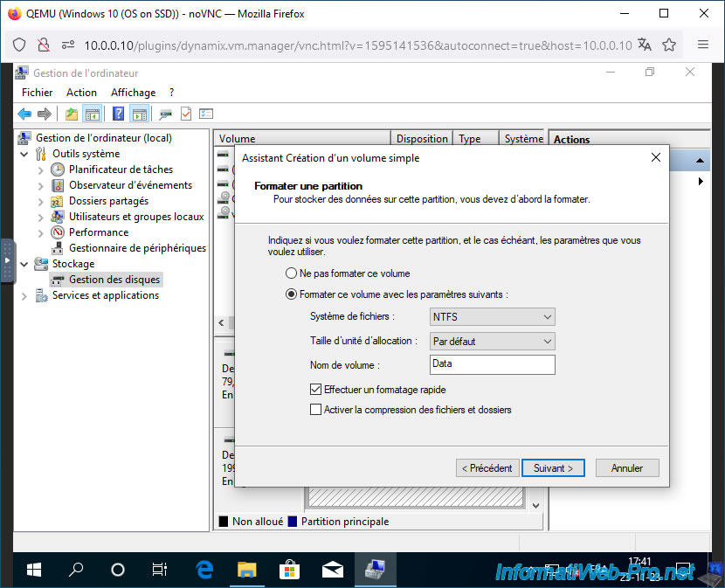Open the Action menu

click(81, 93)
